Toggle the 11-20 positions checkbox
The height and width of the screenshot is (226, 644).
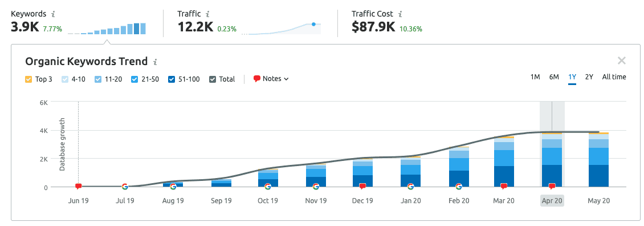coord(98,79)
